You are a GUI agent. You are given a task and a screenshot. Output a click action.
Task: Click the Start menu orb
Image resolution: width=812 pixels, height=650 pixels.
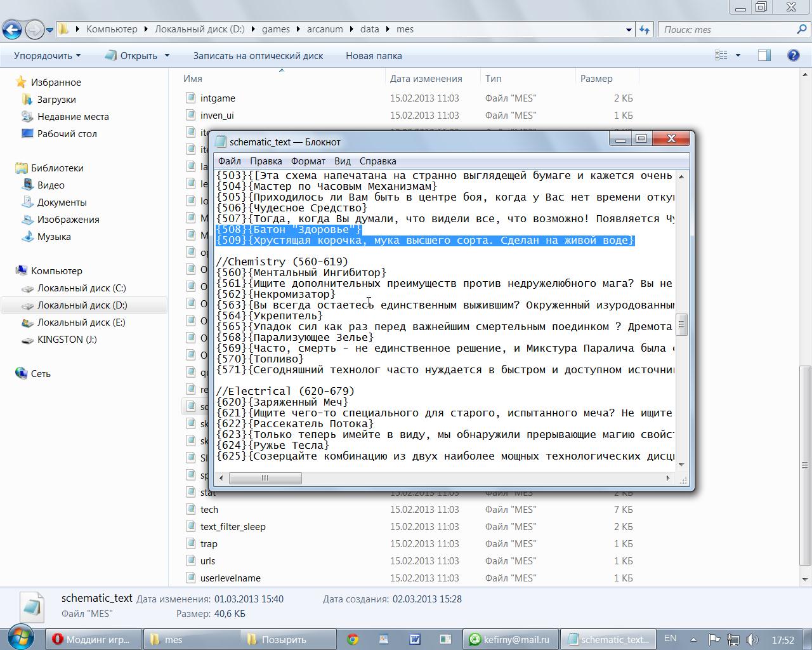pos(22,638)
